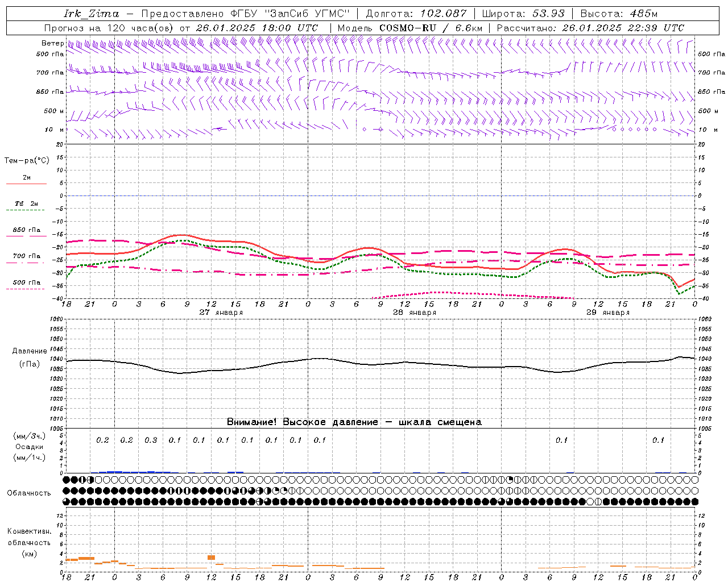Click the "Широта: 53.93" value

pyautogui.click(x=524, y=14)
